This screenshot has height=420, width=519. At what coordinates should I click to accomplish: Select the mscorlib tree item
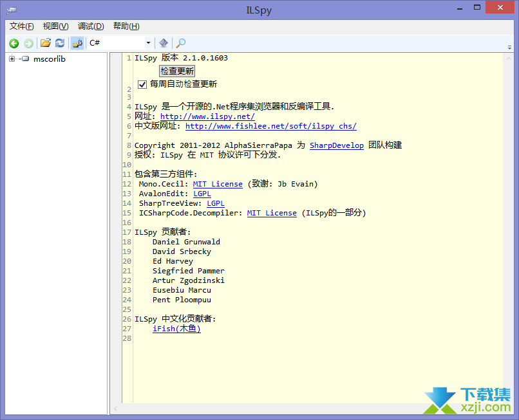pos(50,59)
